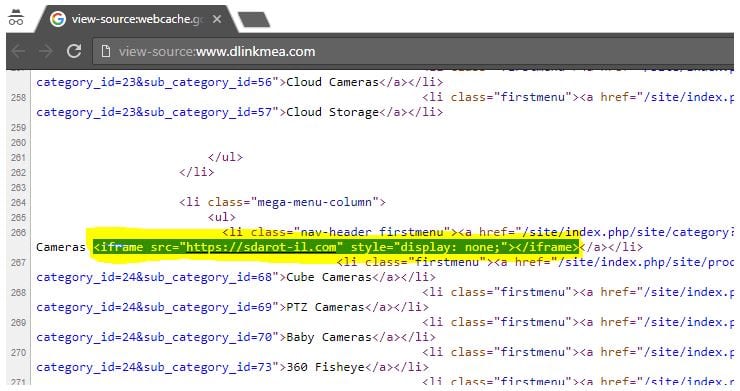Click line number 266

point(18,233)
